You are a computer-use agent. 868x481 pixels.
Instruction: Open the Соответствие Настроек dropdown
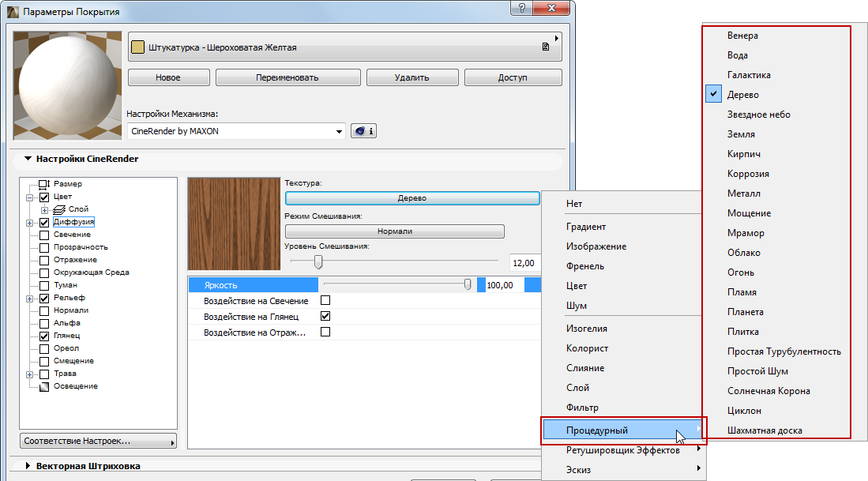pyautogui.click(x=99, y=442)
